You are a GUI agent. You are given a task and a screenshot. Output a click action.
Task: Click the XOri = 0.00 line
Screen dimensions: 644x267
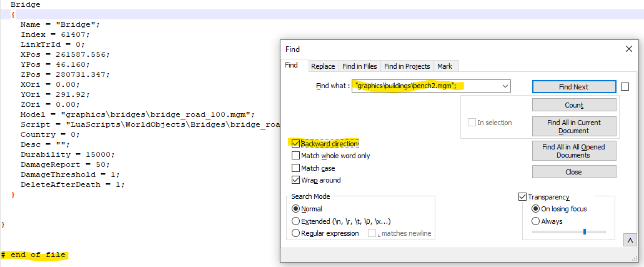point(50,84)
